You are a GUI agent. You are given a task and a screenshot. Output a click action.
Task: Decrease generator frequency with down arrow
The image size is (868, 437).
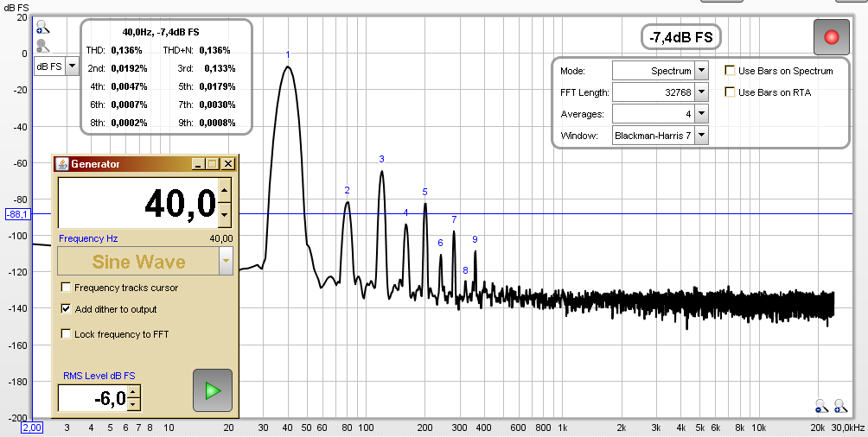tap(225, 213)
